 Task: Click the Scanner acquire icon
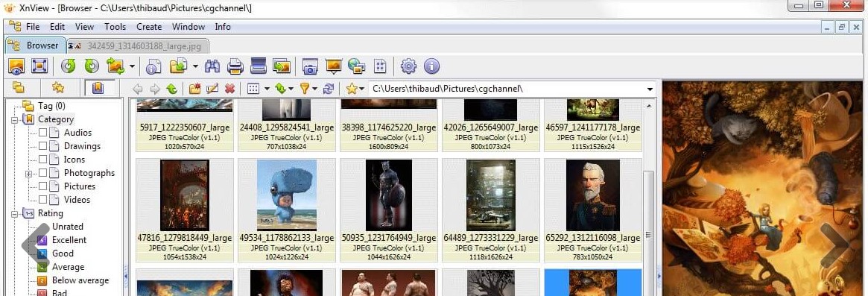point(259,66)
